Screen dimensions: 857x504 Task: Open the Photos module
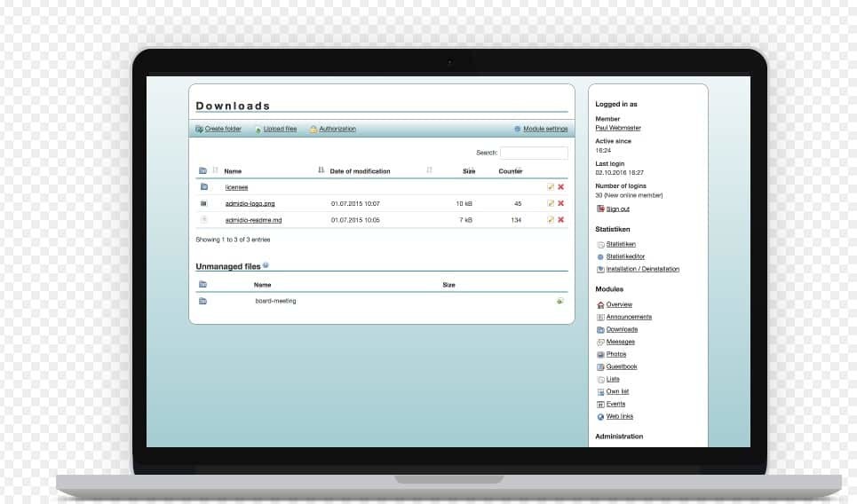click(x=615, y=354)
